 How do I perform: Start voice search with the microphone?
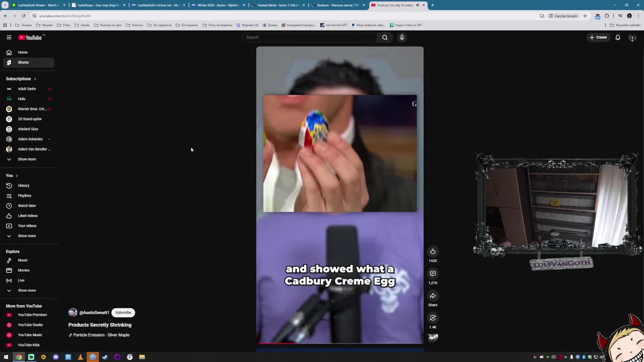tap(402, 37)
